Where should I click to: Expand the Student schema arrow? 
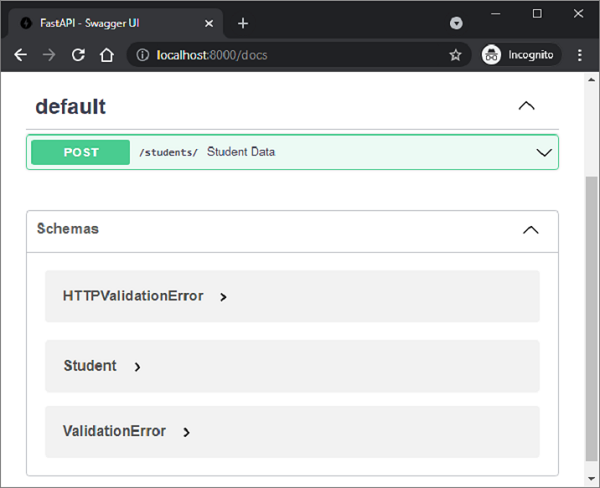click(x=137, y=367)
